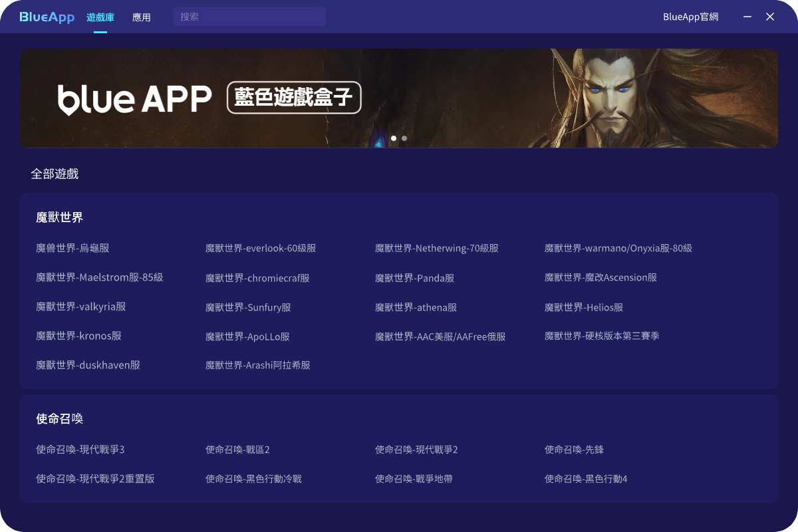The image size is (798, 532).
Task: Open 魔獸世界-Netherwing-70級服
Action: [x=437, y=248]
